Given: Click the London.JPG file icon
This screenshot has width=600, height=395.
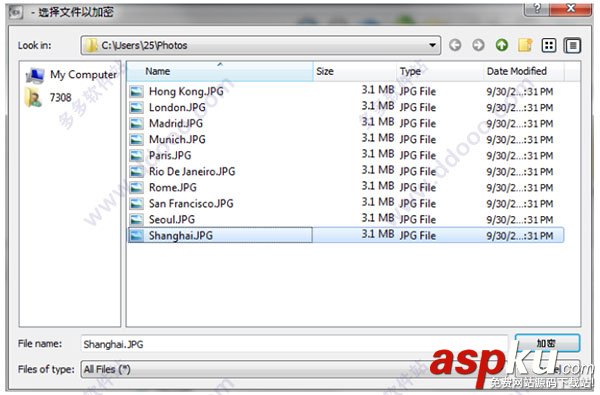Looking at the screenshot, I should 137,108.
